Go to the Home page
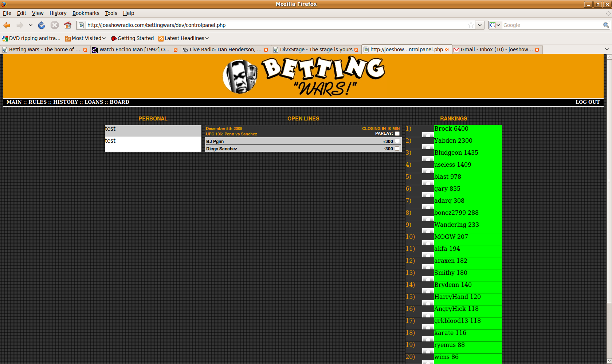Image resolution: width=612 pixels, height=364 pixels. (68, 25)
